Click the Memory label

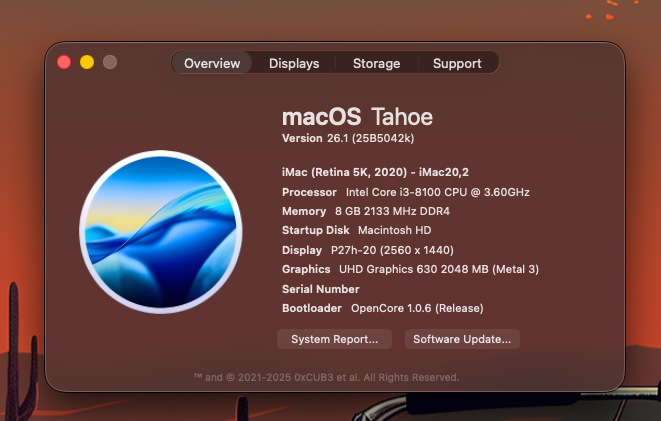click(x=304, y=211)
